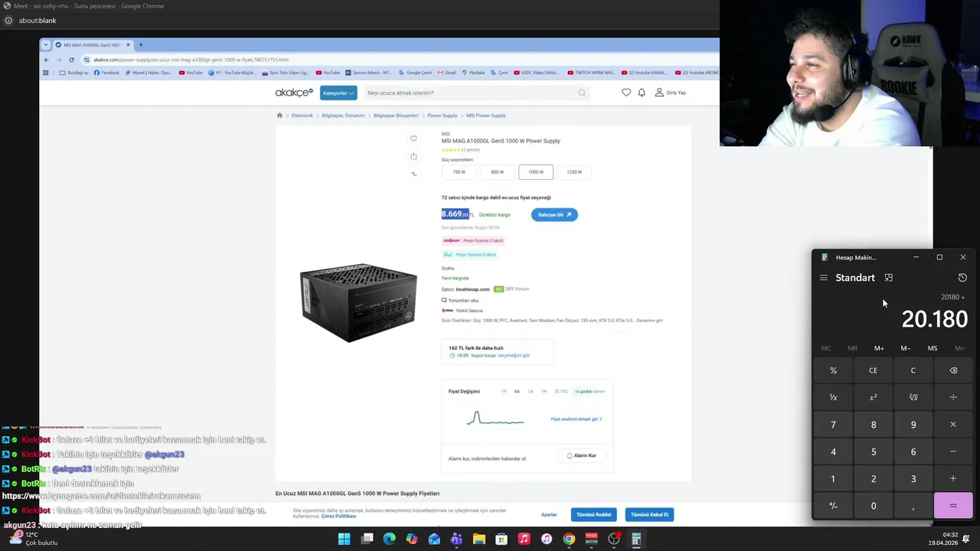Select the 1A price history range
The height and width of the screenshot is (551, 980).
point(530,392)
